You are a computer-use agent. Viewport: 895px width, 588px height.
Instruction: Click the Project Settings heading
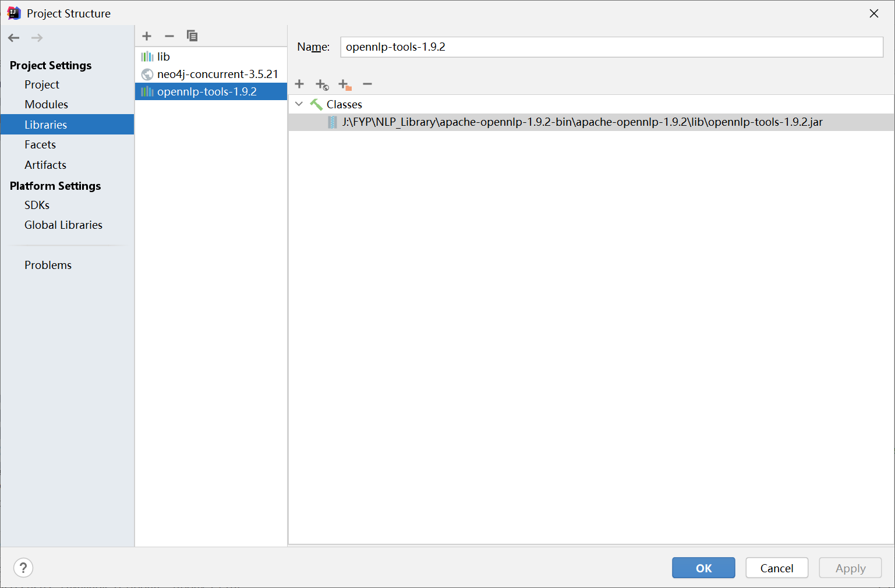click(x=51, y=65)
